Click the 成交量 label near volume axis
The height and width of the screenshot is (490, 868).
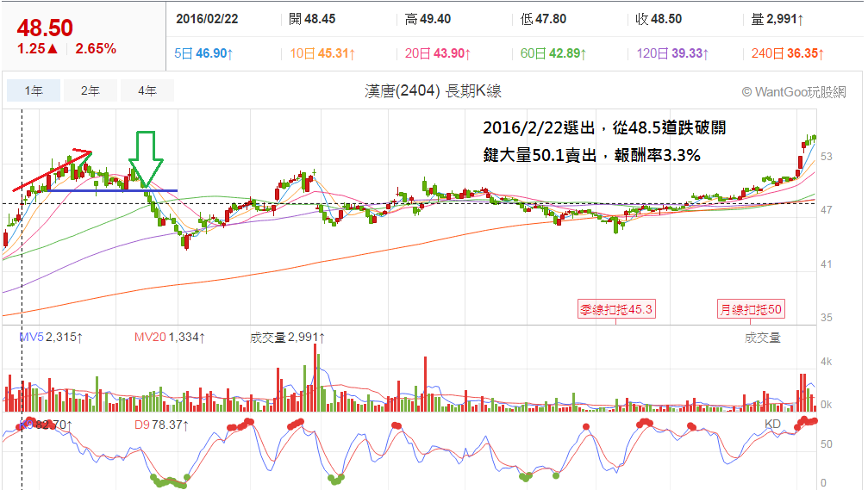[x=762, y=338]
